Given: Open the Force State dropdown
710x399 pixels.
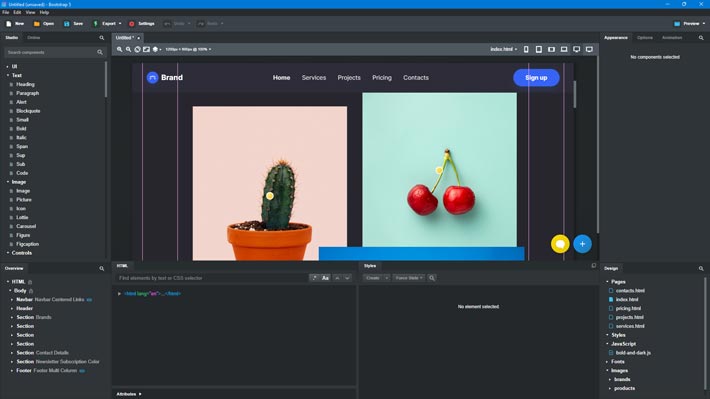Looking at the screenshot, I should 408,278.
